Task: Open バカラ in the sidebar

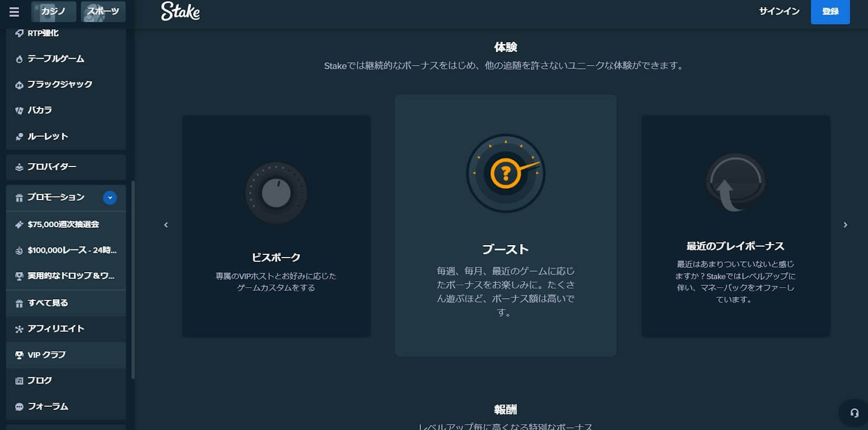Action: [66, 110]
